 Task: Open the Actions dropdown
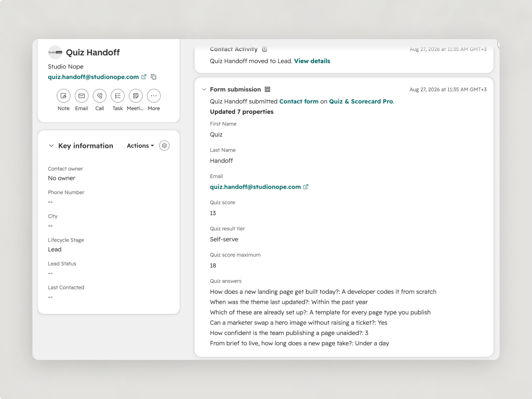tap(140, 146)
